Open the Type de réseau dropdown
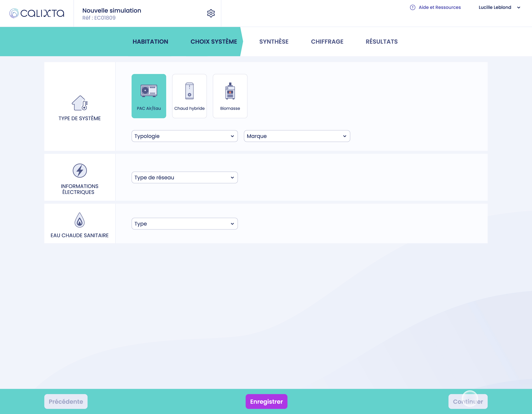Viewport: 532px width, 414px height. click(185, 177)
